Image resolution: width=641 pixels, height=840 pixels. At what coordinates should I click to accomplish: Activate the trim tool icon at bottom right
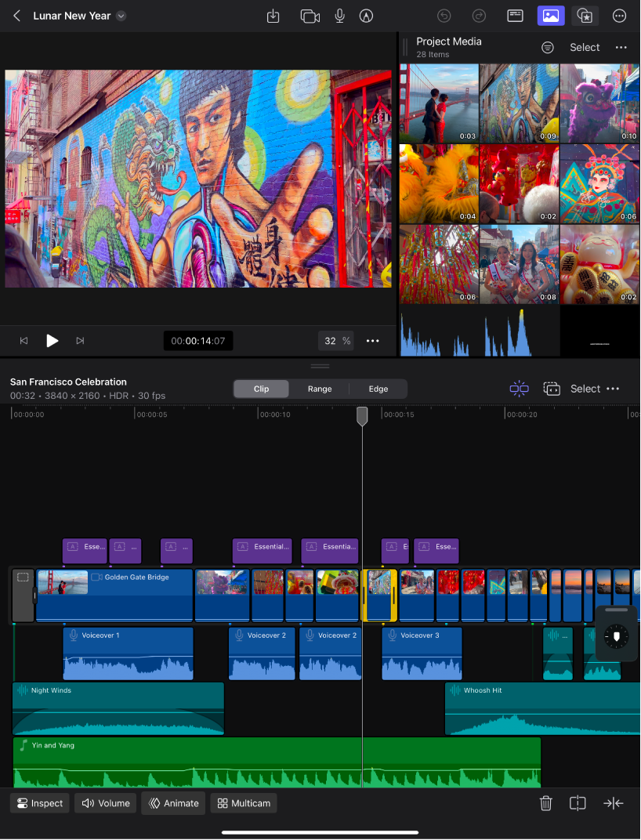pyautogui.click(x=614, y=803)
